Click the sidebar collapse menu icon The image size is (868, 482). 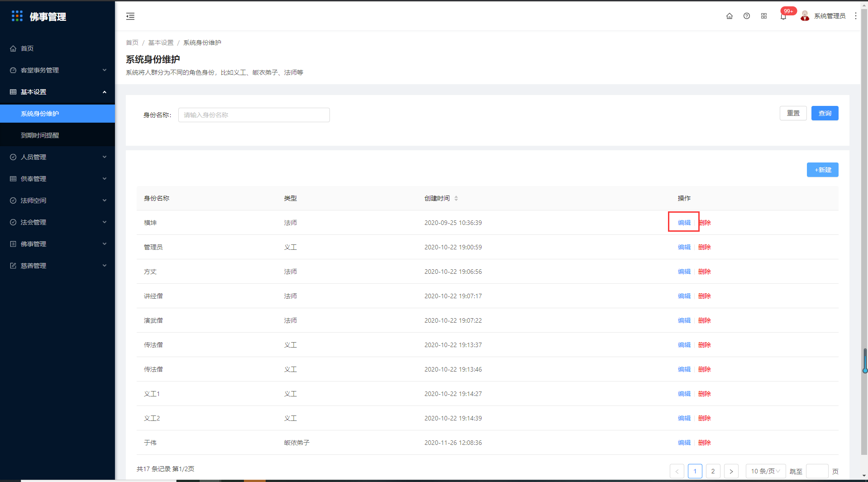click(130, 16)
